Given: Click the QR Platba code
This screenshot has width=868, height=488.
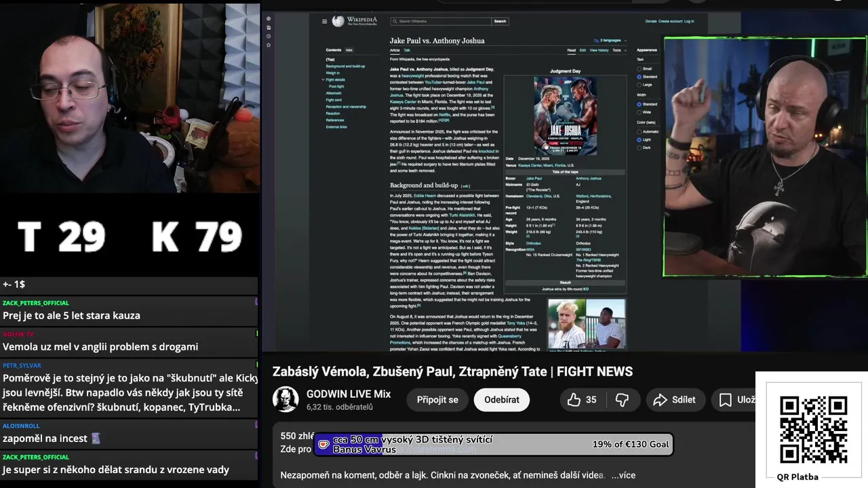Looking at the screenshot, I should tap(813, 430).
